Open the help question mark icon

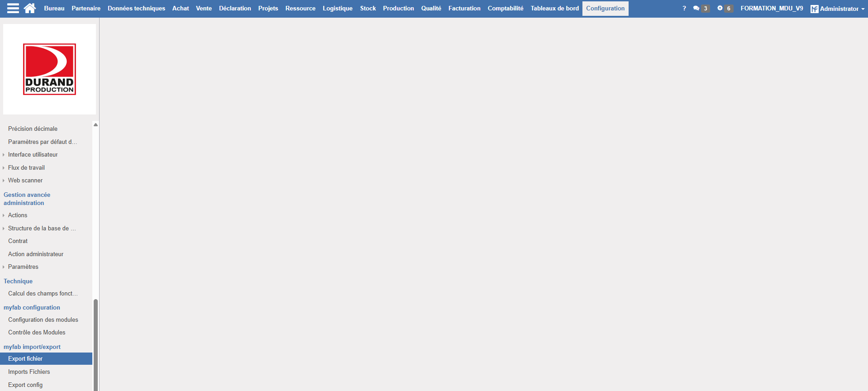[x=684, y=9]
